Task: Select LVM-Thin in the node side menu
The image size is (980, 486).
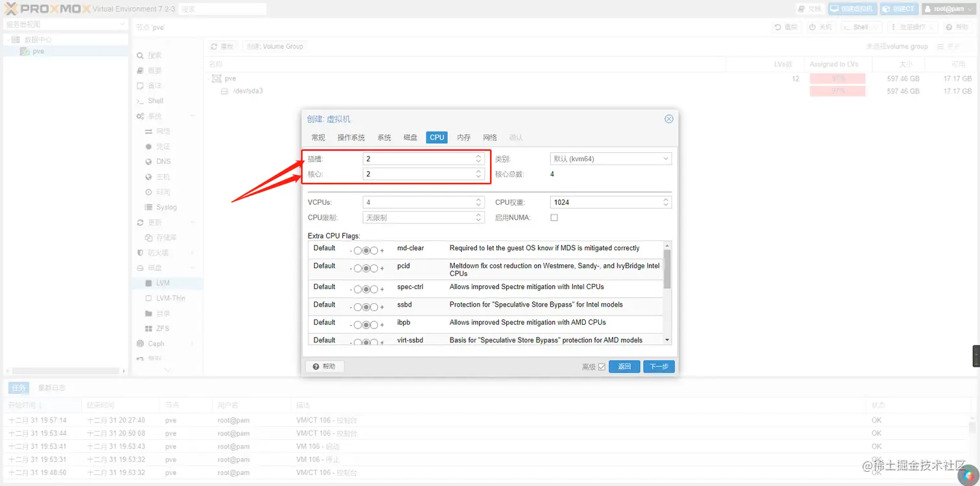Action: 170,298
